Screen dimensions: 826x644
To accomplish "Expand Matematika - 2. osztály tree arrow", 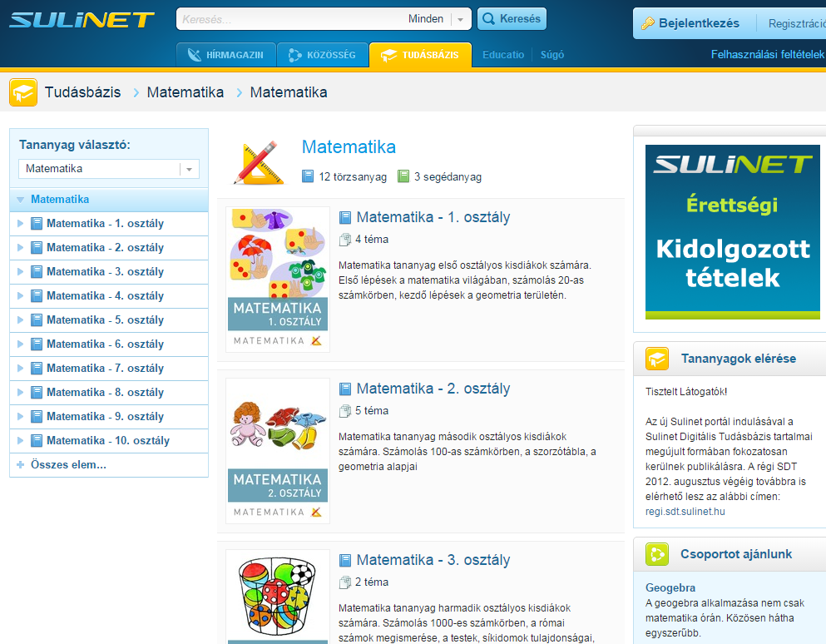I will click(21, 248).
